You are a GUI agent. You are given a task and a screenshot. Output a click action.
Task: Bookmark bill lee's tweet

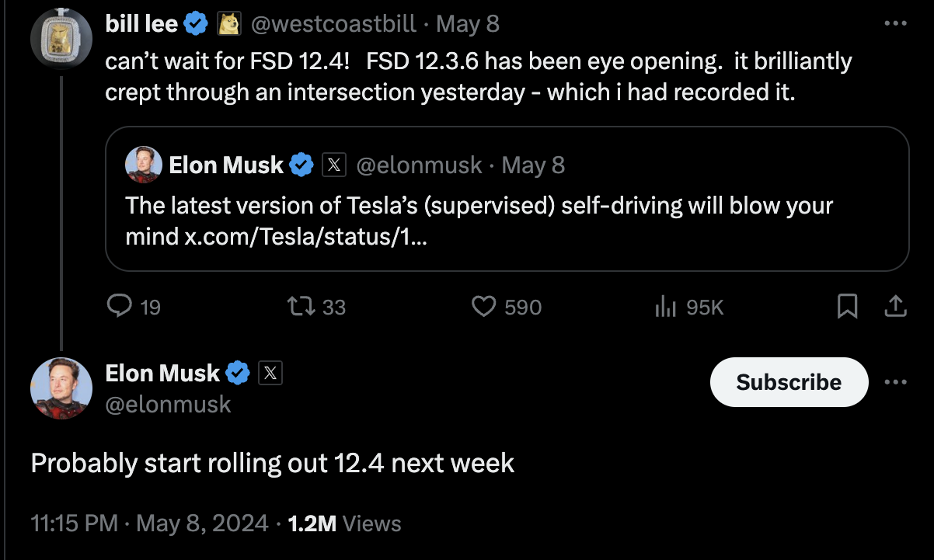[847, 308]
